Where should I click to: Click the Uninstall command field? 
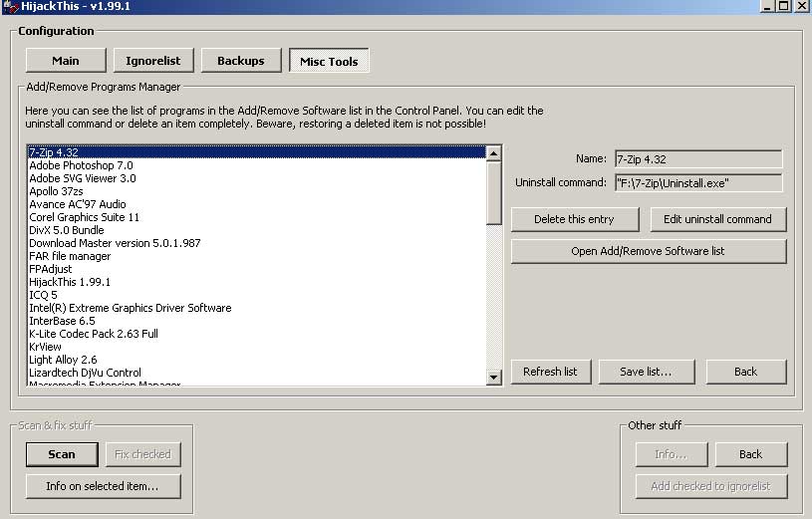tap(698, 183)
